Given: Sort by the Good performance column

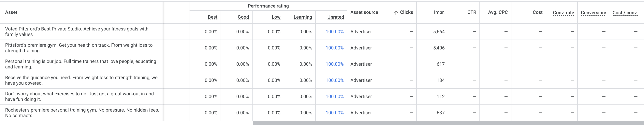Looking at the screenshot, I should tap(243, 17).
